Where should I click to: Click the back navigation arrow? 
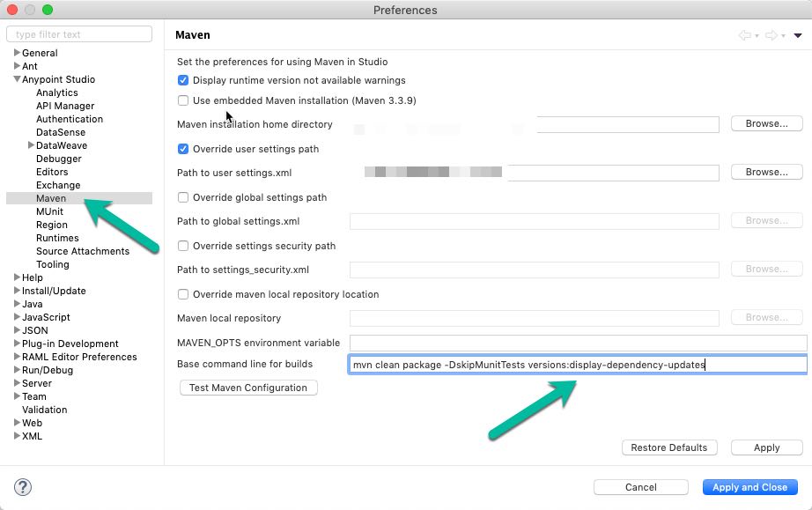tap(746, 35)
